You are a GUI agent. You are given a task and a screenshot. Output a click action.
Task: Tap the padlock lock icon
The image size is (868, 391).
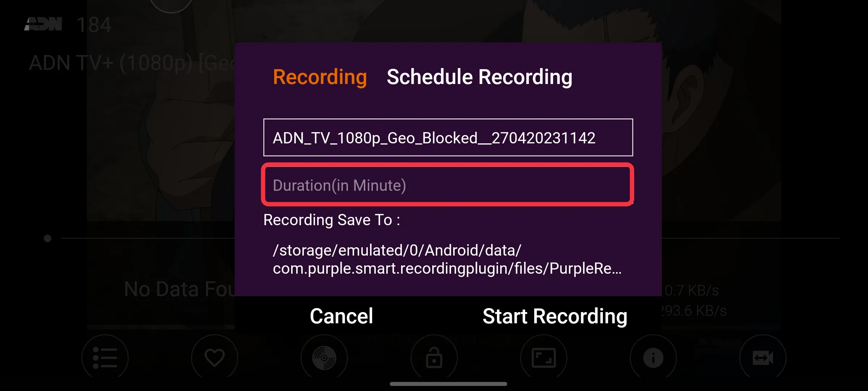click(434, 358)
